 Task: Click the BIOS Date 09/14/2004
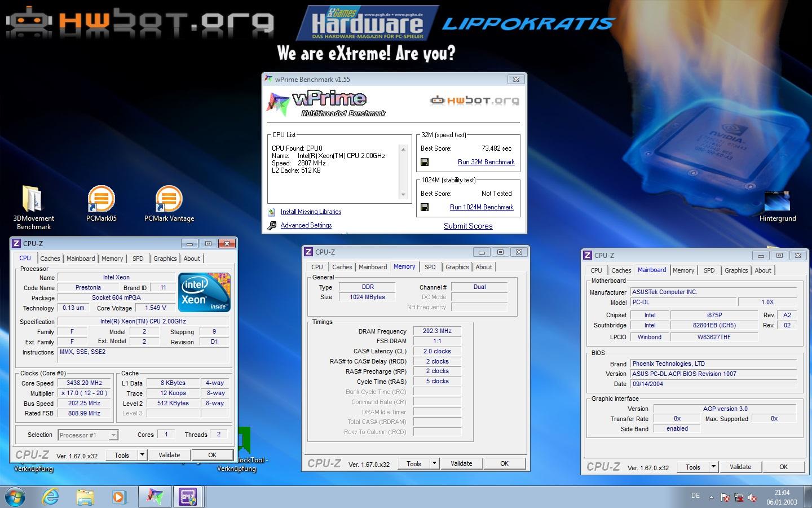[713, 384]
